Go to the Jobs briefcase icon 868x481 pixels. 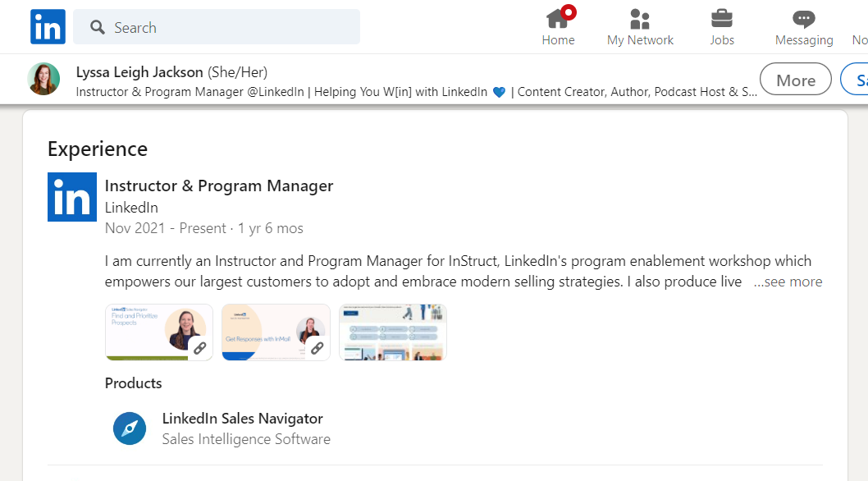click(x=722, y=19)
